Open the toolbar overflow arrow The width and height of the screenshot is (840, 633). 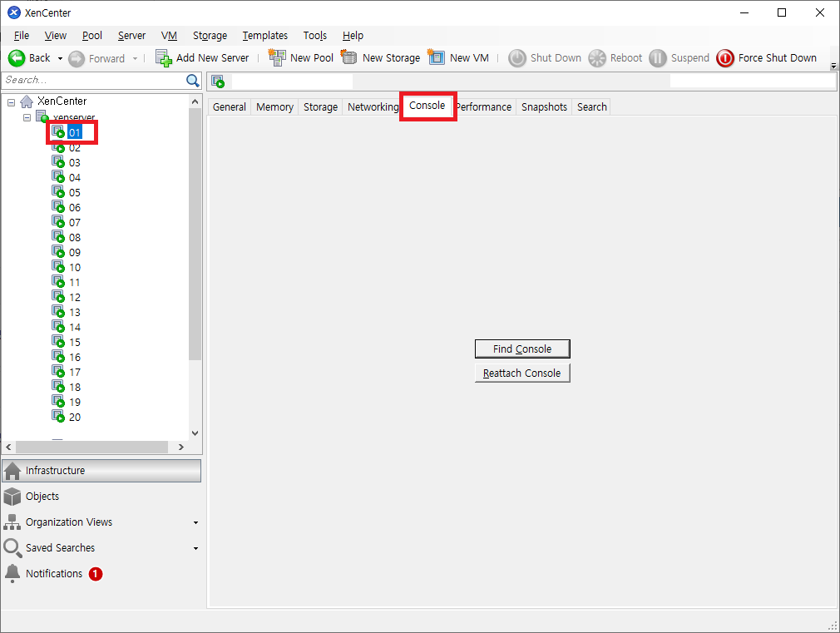pos(833,66)
